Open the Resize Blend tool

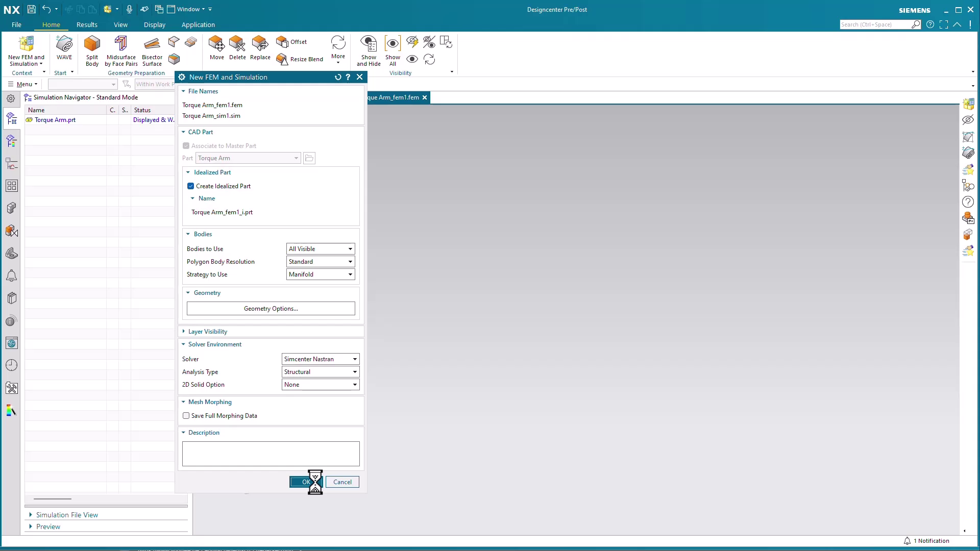tap(300, 59)
